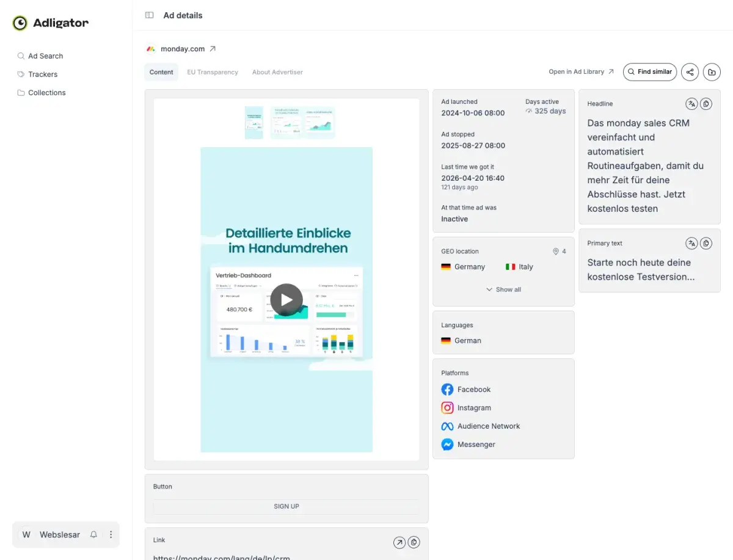Open the ad link in new tab icon

(399, 542)
